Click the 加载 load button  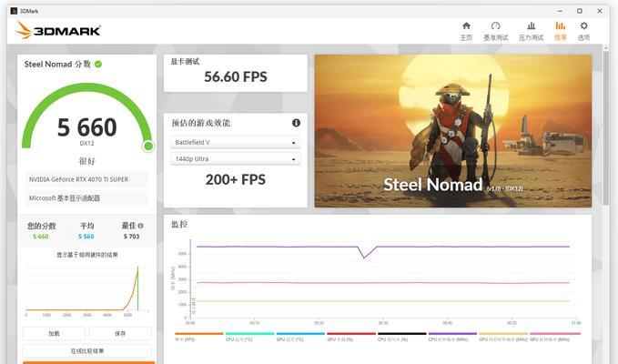point(54,333)
